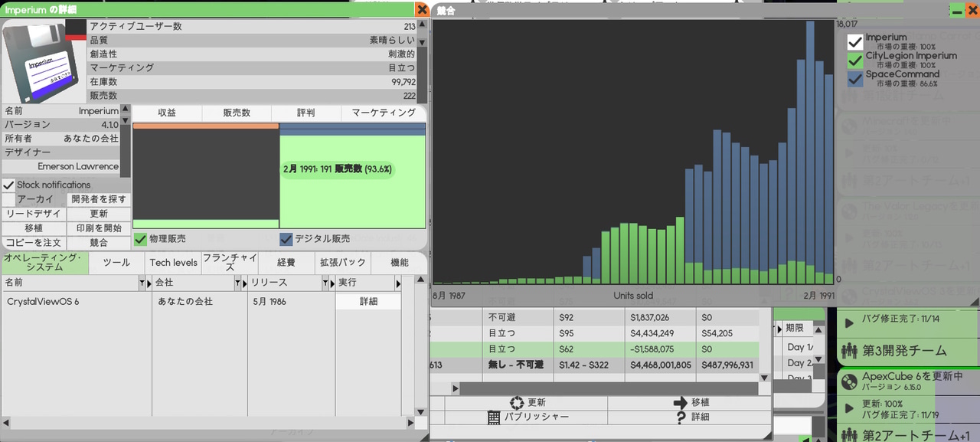Click the 更新 button below 開発者を探す
This screenshot has width=980, height=442.
pyautogui.click(x=99, y=214)
